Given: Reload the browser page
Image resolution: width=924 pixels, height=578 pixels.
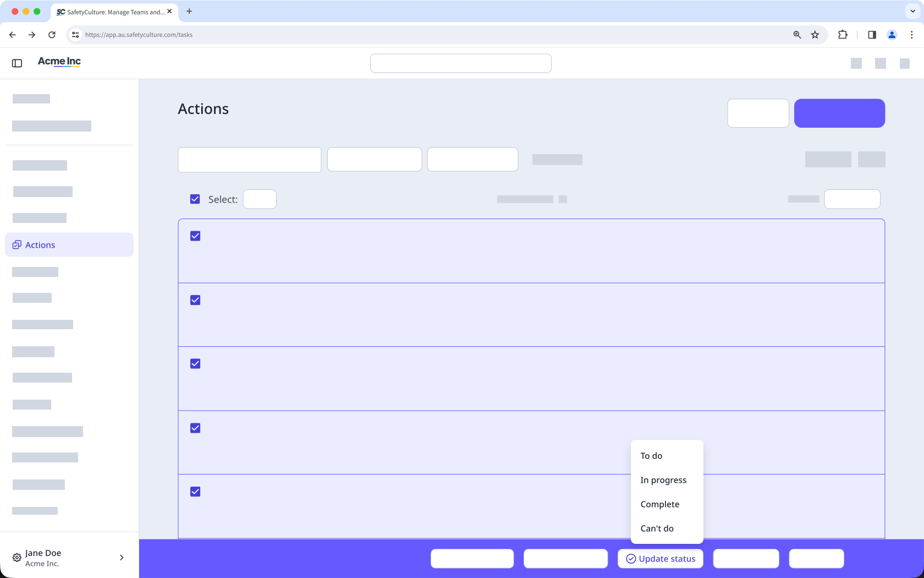Looking at the screenshot, I should tap(52, 35).
